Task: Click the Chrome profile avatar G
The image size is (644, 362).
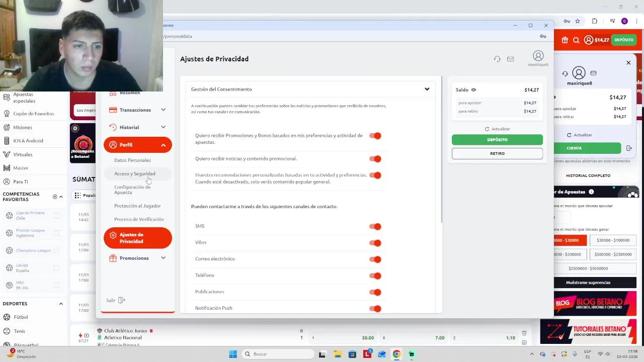Action: coord(624,21)
